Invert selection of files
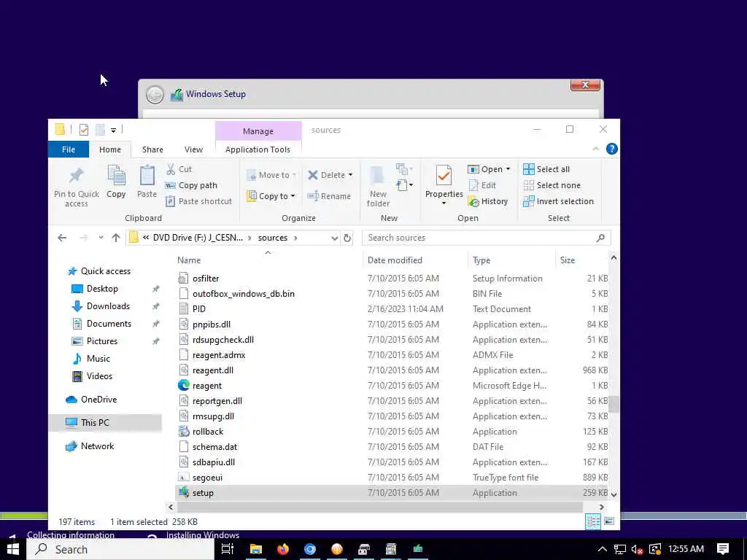 pyautogui.click(x=558, y=201)
